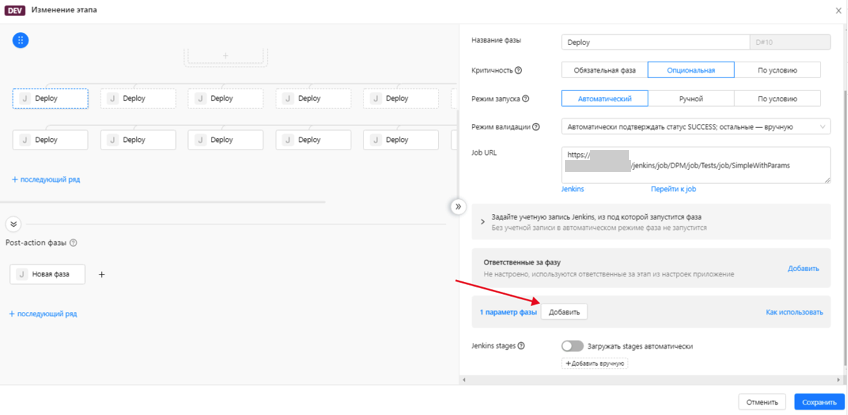Close the Изменение этапа dialog
Image resolution: width=848 pixels, height=415 pixels.
coord(838,11)
